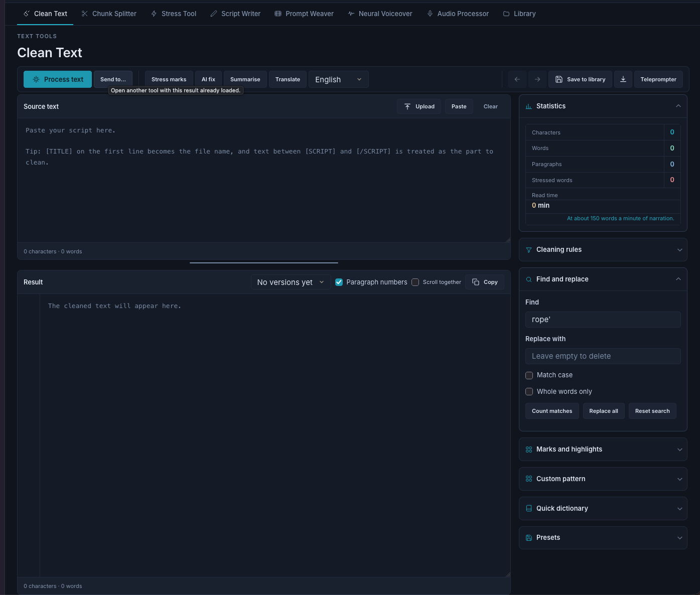This screenshot has height=595, width=700.
Task: Enable the Whole words only checkbox
Action: click(x=529, y=392)
